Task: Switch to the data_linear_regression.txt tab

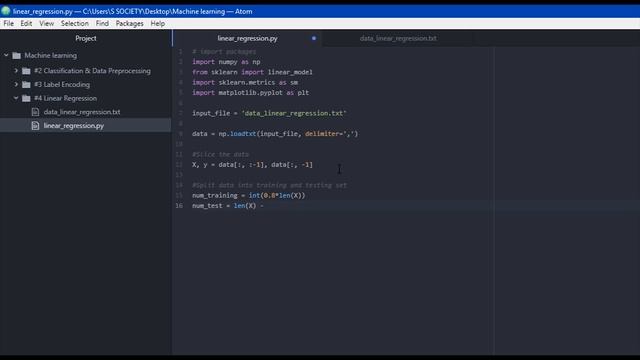Action: pos(398,38)
